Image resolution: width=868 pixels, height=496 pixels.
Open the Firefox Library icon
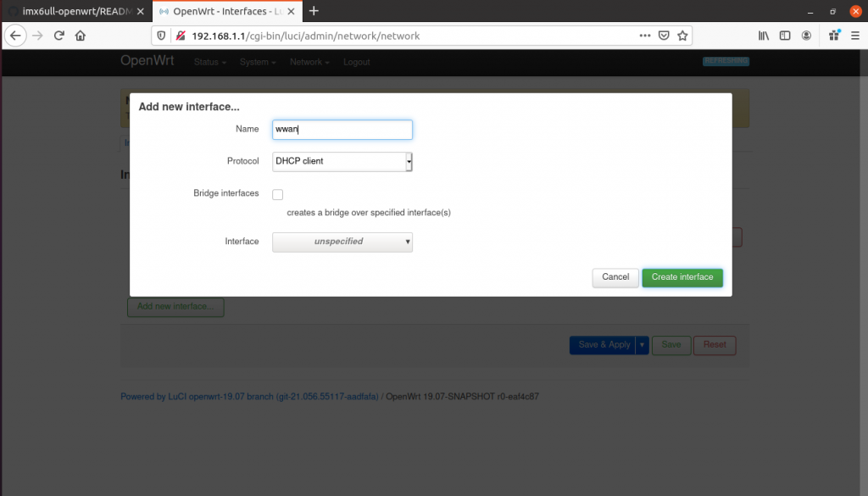pos(763,36)
